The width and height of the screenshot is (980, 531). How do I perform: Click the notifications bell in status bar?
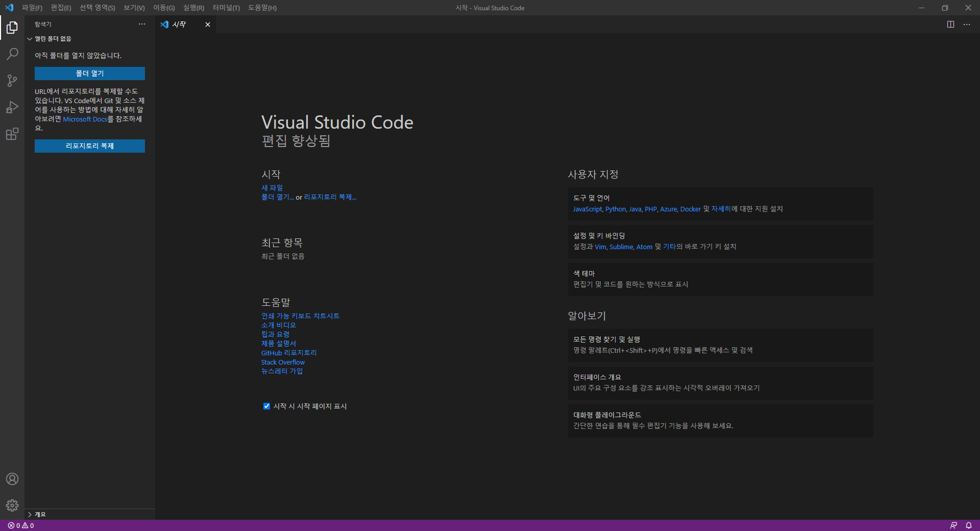(969, 525)
